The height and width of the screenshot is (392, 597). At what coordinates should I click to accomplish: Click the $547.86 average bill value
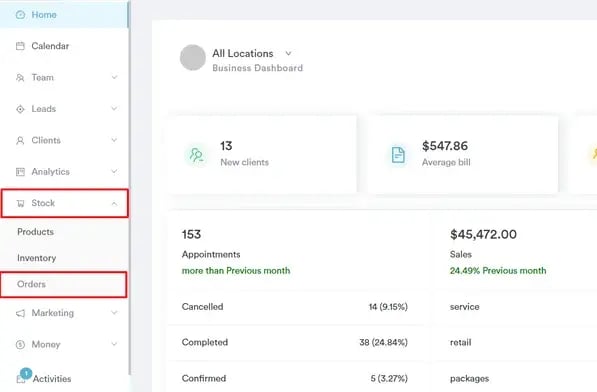(445, 146)
